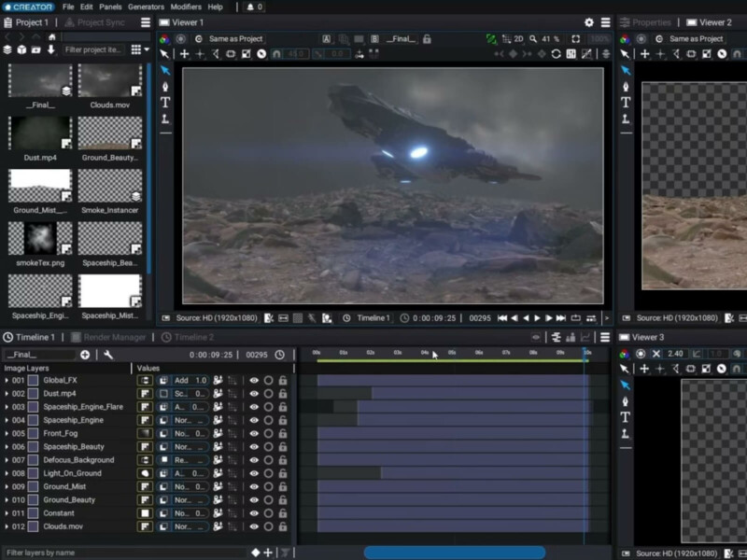Open Viewer 1 settings gear
The width and height of the screenshot is (747, 560).
tap(589, 22)
